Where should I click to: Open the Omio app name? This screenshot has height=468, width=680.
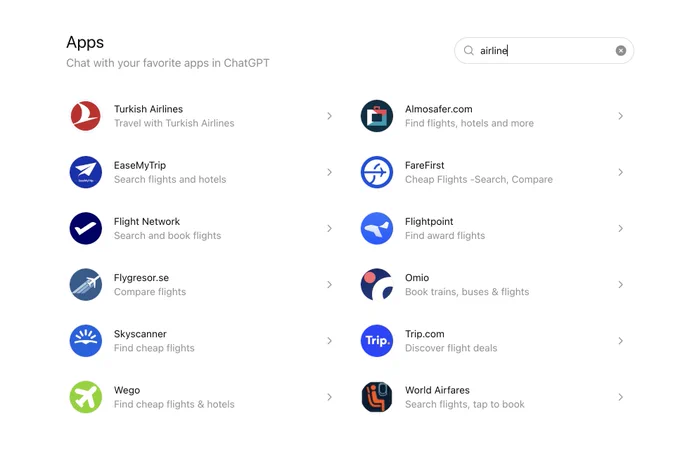pos(417,278)
